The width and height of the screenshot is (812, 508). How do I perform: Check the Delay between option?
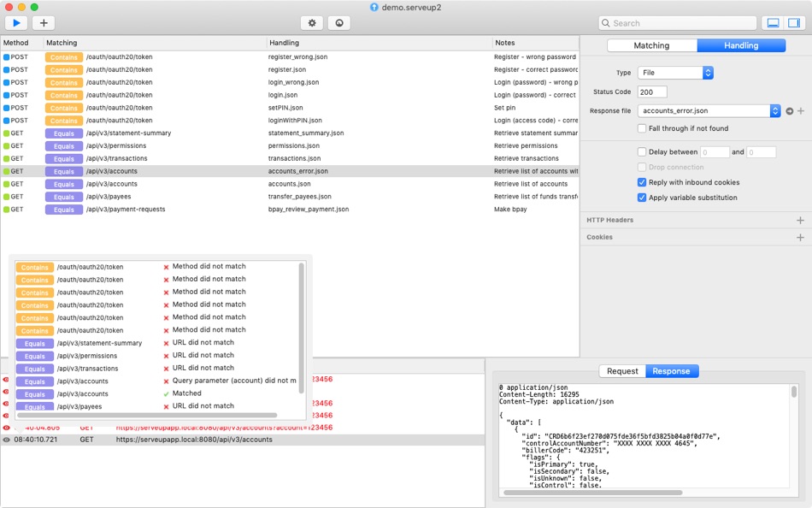coord(642,152)
